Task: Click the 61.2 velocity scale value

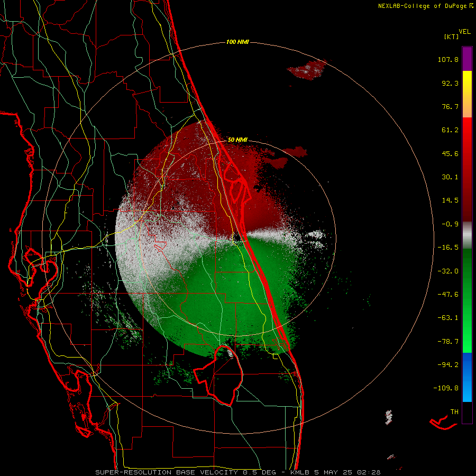Action: [x=450, y=130]
